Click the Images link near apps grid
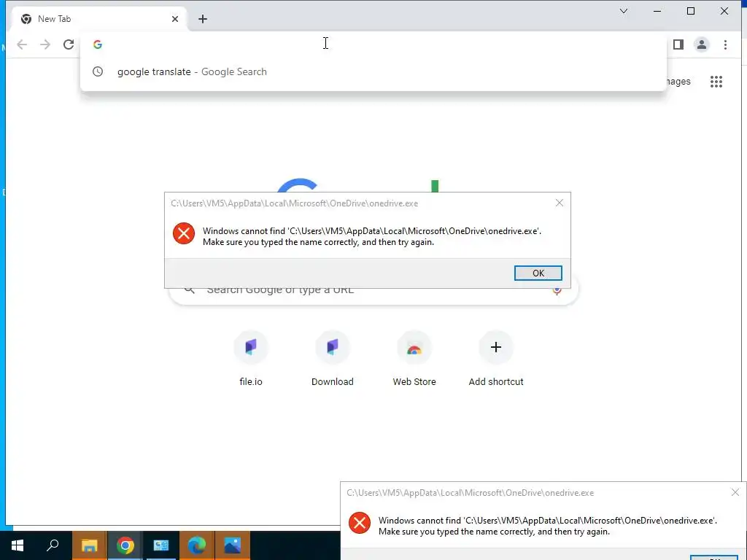This screenshot has width=747, height=560. pyautogui.click(x=678, y=82)
